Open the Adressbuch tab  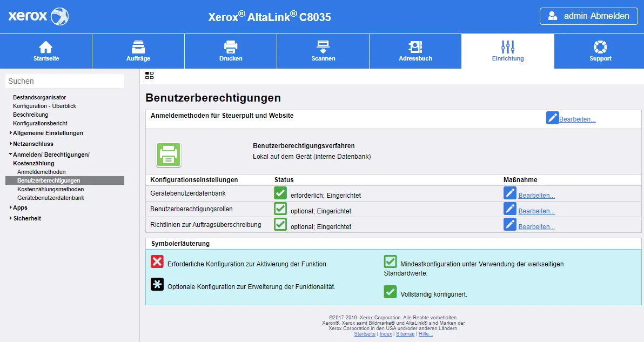[415, 51]
